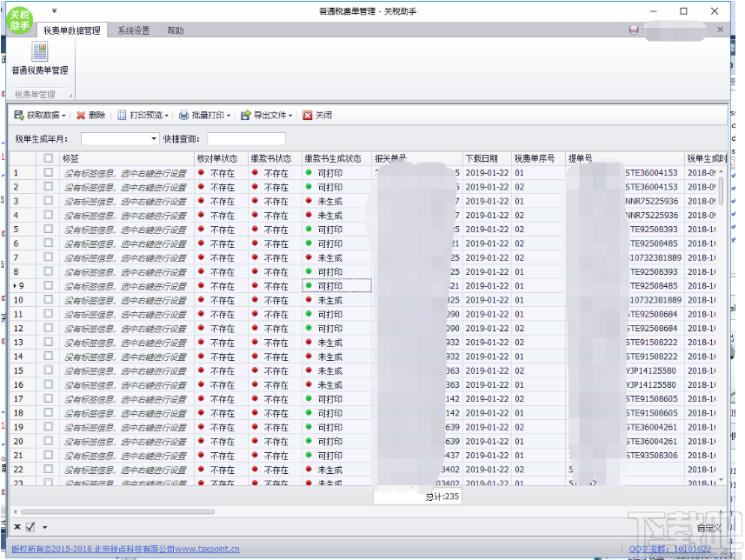Open the 系统设置 tab
Viewport: 745px width, 560px height.
coord(134,30)
